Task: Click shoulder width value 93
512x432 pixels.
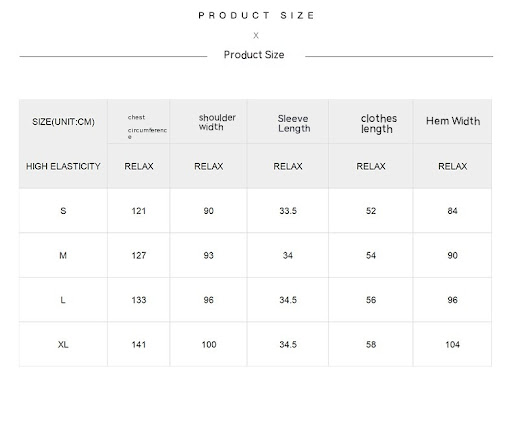Action: 208,255
